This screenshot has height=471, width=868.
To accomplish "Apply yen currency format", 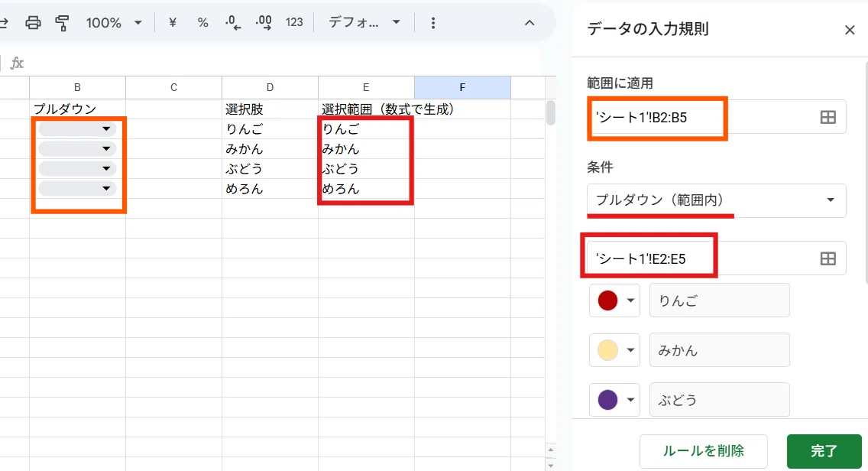I will tap(173, 23).
